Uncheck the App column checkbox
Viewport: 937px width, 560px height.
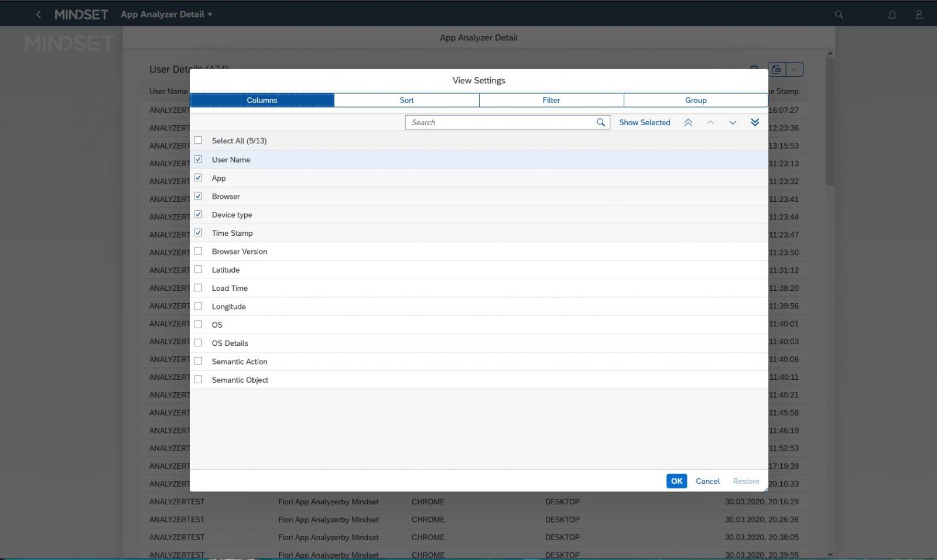198,177
